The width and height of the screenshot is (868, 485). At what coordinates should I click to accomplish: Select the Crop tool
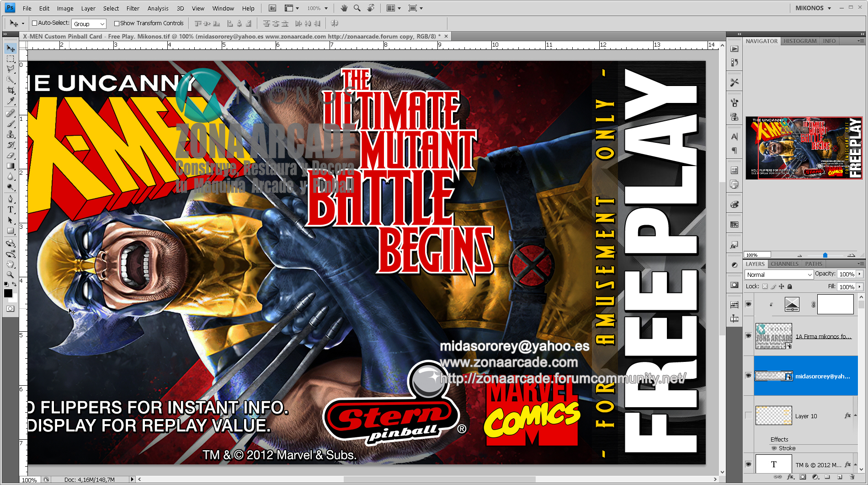tap(11, 91)
